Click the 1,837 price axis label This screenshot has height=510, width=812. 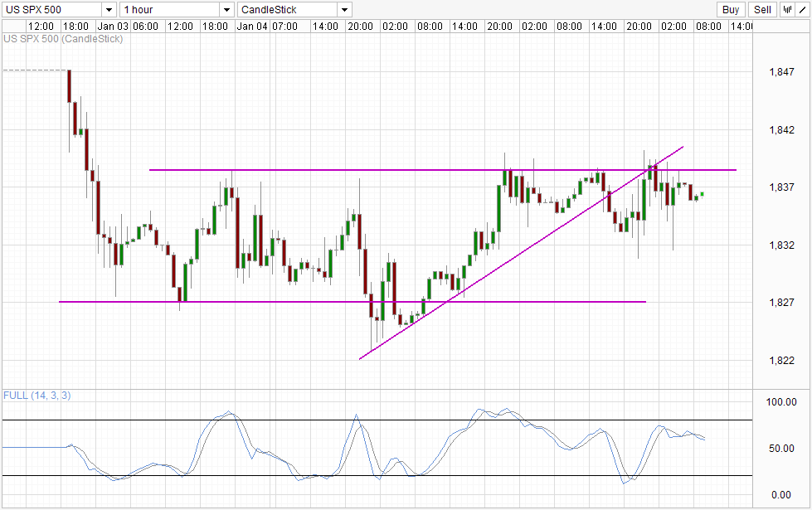coord(781,187)
